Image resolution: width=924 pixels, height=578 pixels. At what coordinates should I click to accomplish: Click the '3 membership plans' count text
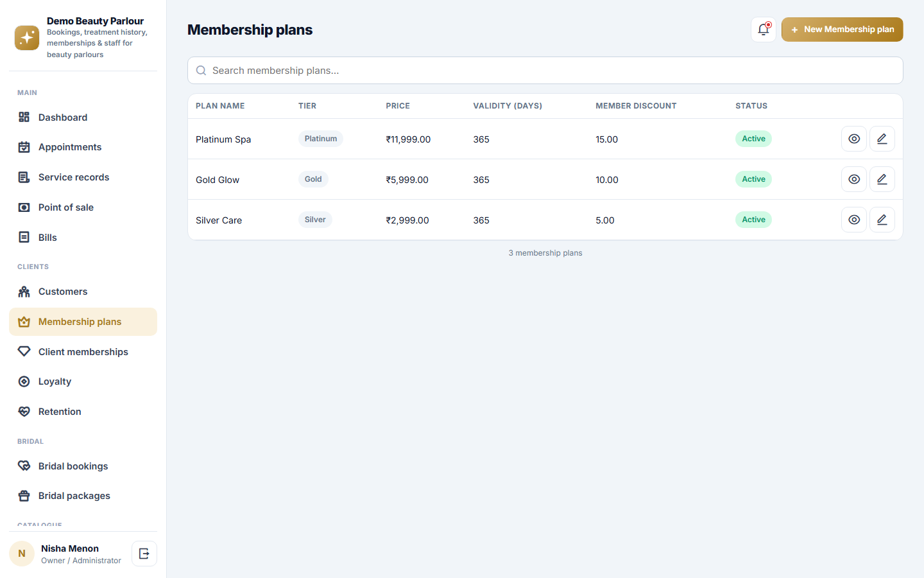[545, 253]
